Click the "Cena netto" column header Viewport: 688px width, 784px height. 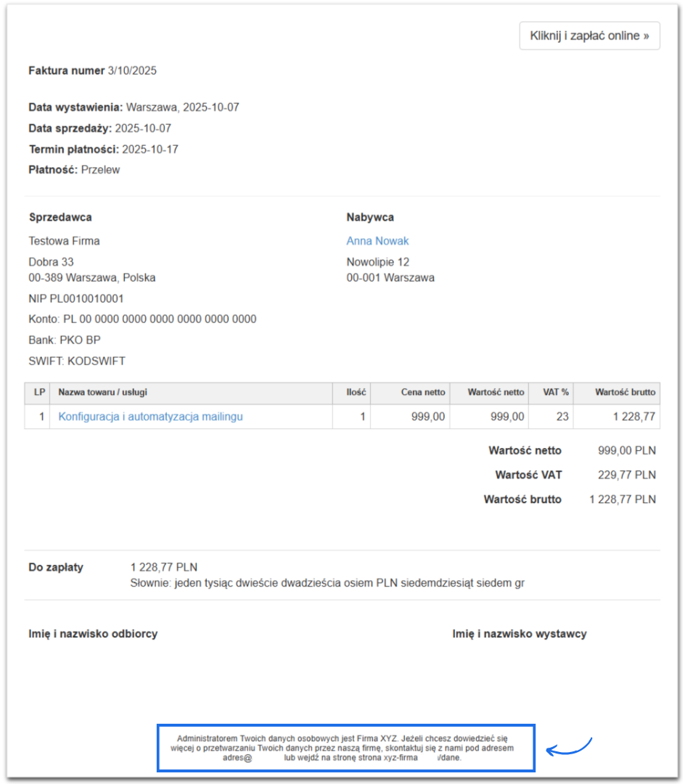pyautogui.click(x=423, y=393)
